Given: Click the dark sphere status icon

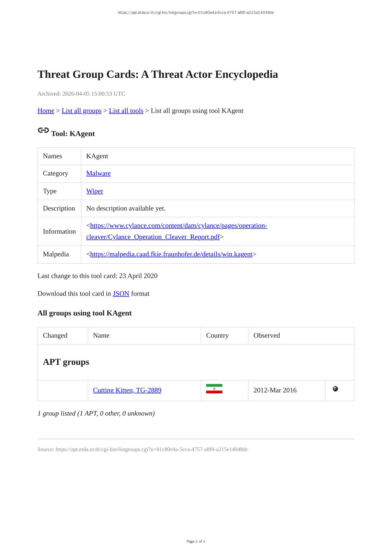Looking at the screenshot, I should click(x=335, y=389).
